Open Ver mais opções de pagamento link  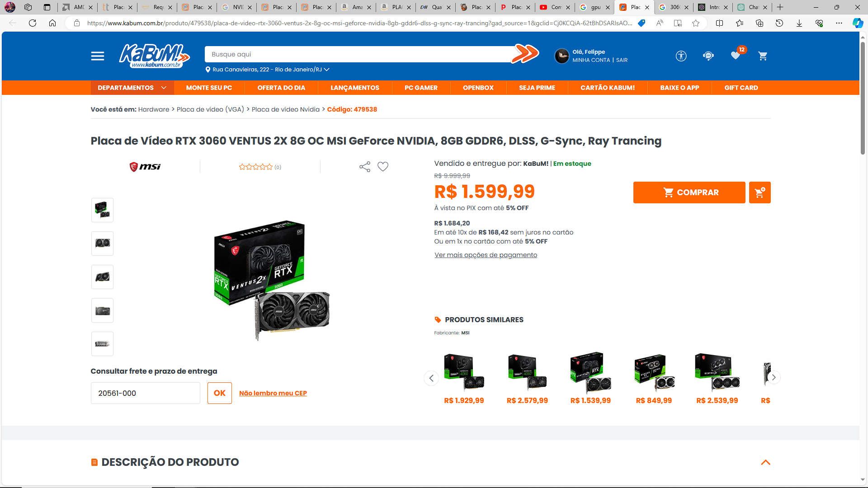point(486,255)
